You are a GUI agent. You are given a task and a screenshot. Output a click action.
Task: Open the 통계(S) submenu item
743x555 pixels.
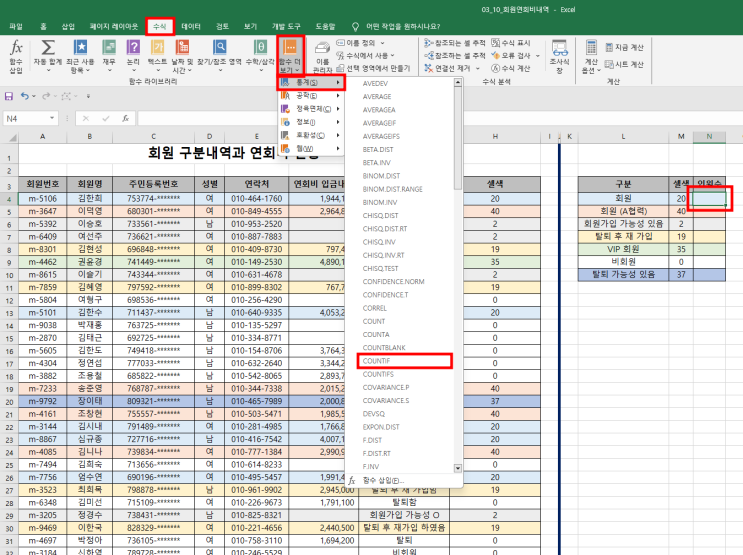coord(311,82)
